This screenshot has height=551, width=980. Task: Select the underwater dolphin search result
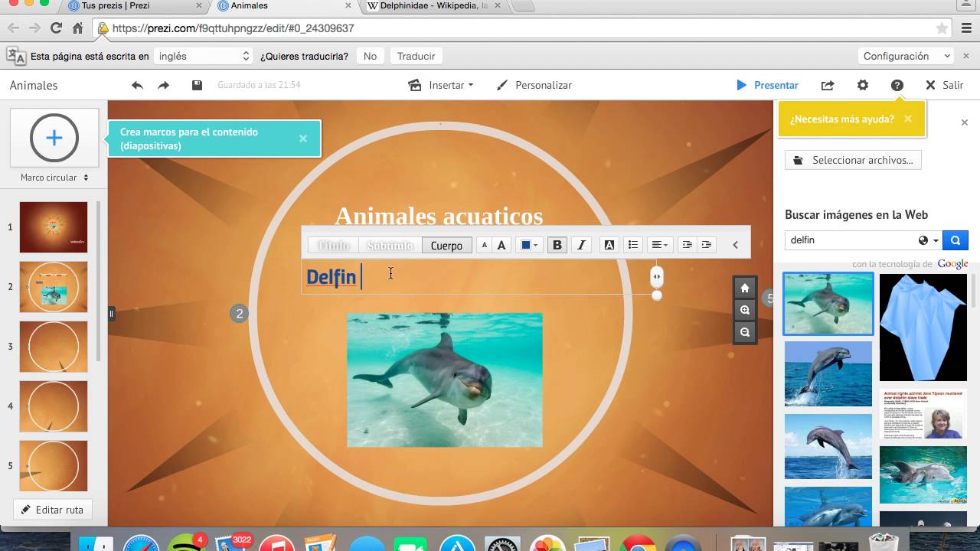tap(828, 304)
